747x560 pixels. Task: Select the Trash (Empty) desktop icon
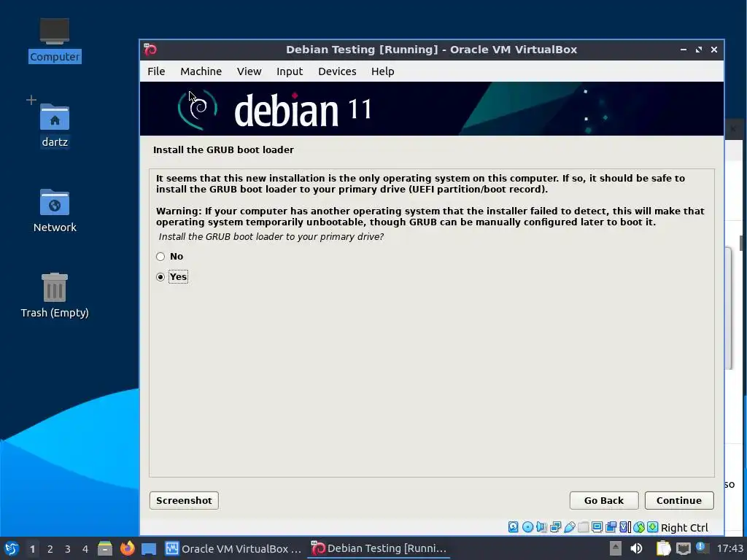(55, 296)
